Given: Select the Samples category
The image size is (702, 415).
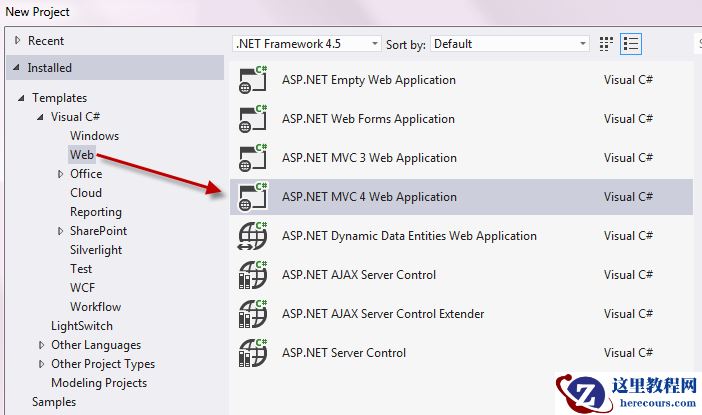Looking at the screenshot, I should [54, 402].
